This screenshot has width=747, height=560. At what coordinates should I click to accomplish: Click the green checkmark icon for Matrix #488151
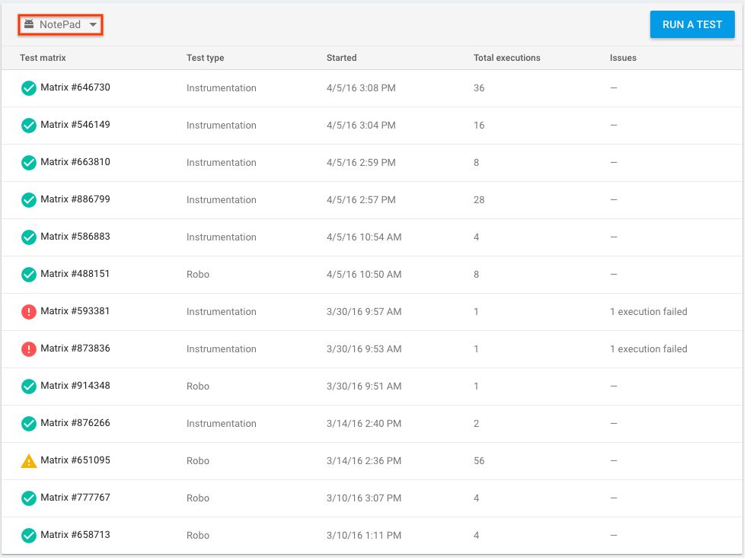tap(29, 275)
